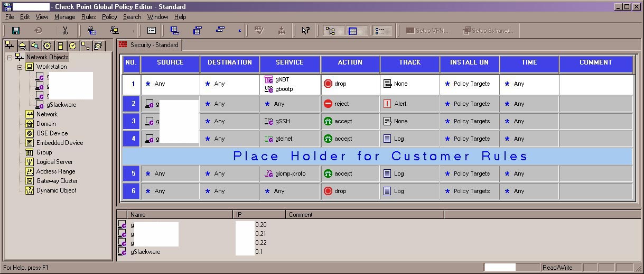Open the envelope-like last tab icon in tree panel
The width and height of the screenshot is (644, 274).
pyautogui.click(x=98, y=46)
